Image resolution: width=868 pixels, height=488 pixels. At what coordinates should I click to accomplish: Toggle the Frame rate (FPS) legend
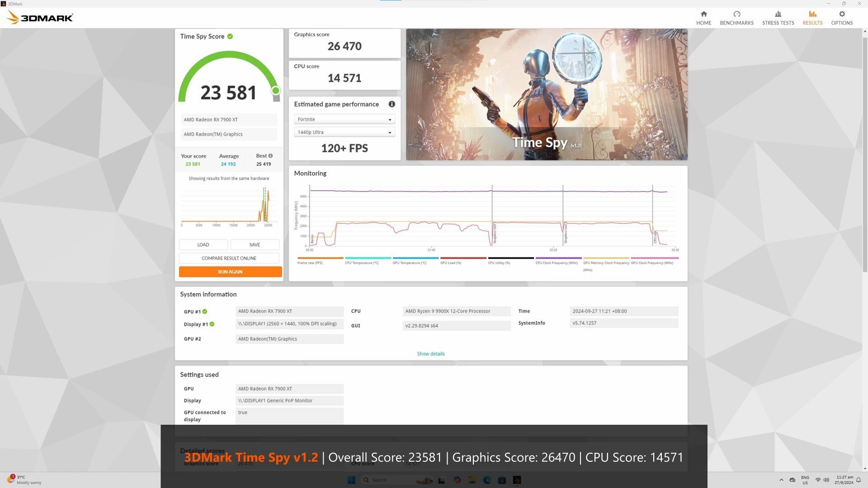click(320, 261)
